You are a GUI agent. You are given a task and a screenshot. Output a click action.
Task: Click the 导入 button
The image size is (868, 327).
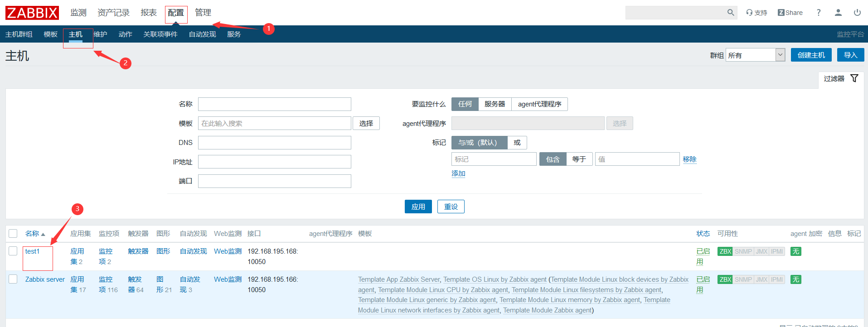coord(851,55)
